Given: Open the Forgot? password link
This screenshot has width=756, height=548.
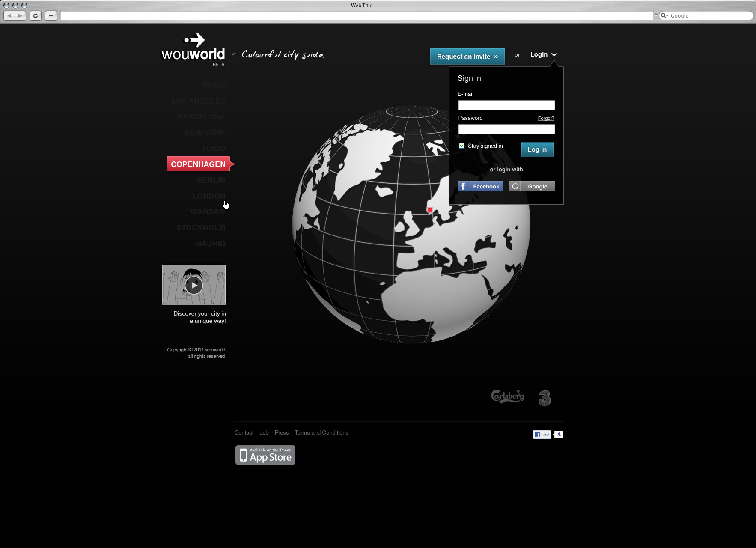Looking at the screenshot, I should pos(546,119).
